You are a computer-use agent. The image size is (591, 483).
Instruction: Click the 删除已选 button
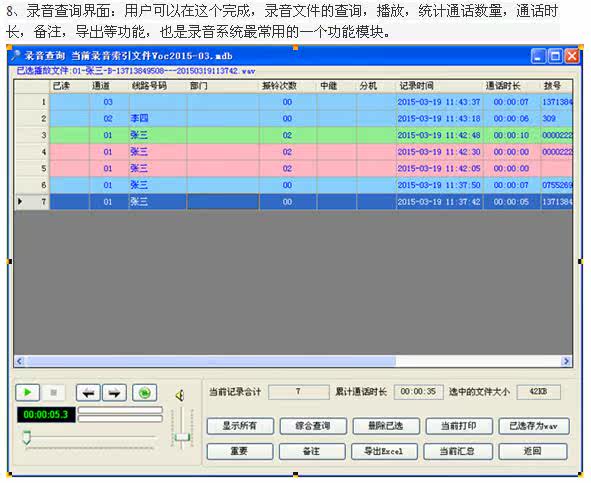pos(386,426)
